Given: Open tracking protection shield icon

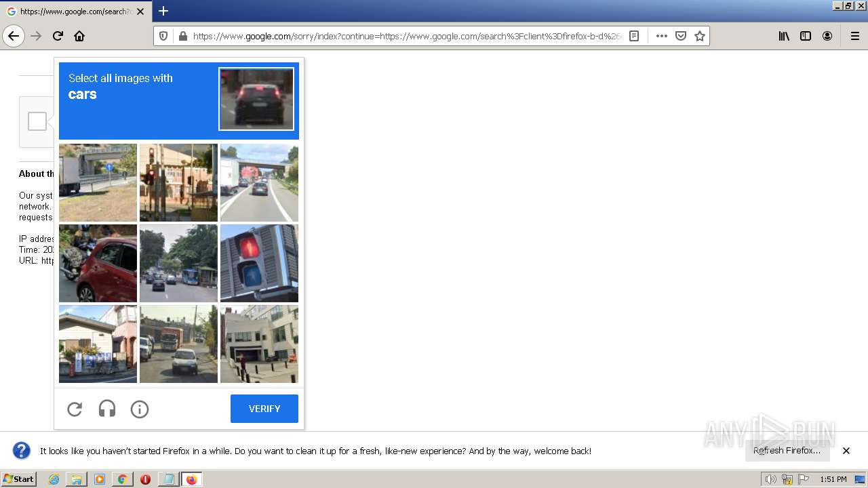Looking at the screenshot, I should coord(163,36).
